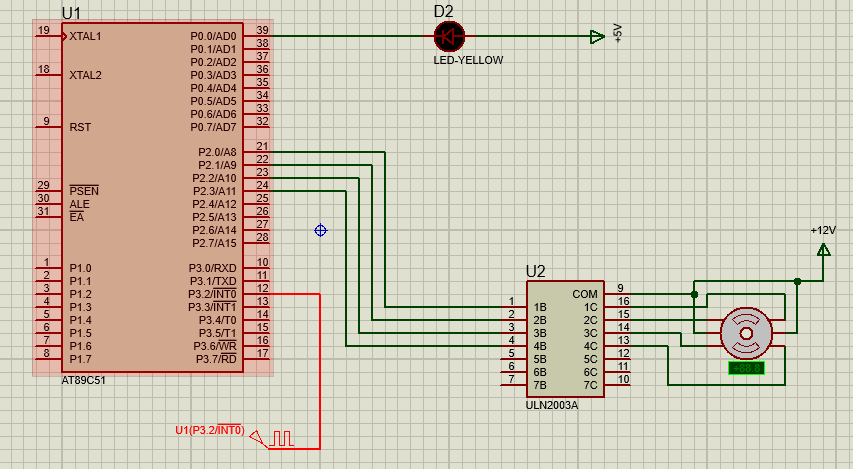Click the P3.2/INT0 pin label inside U1
The width and height of the screenshot is (853, 469).
[212, 294]
